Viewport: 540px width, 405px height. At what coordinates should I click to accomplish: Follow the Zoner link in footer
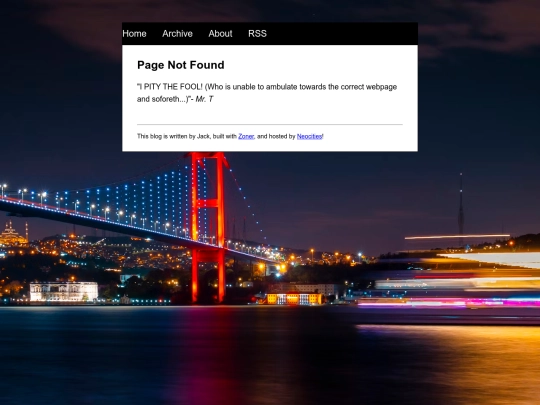click(246, 136)
